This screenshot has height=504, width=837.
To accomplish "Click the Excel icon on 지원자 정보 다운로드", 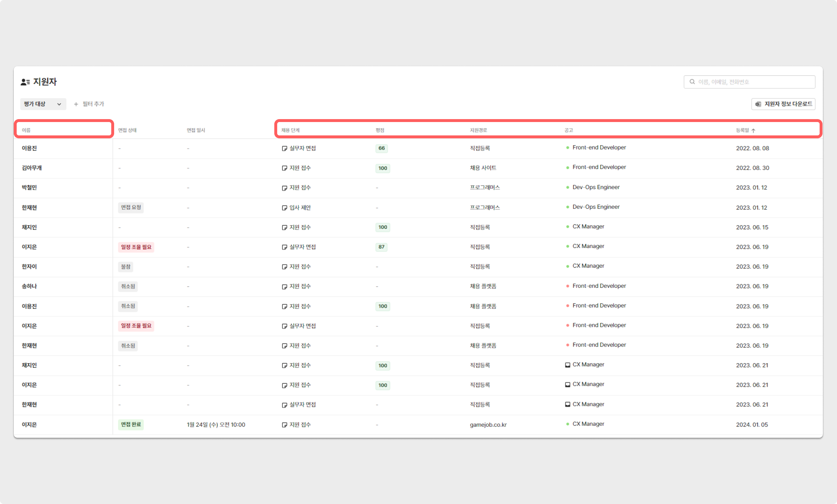I will [758, 104].
